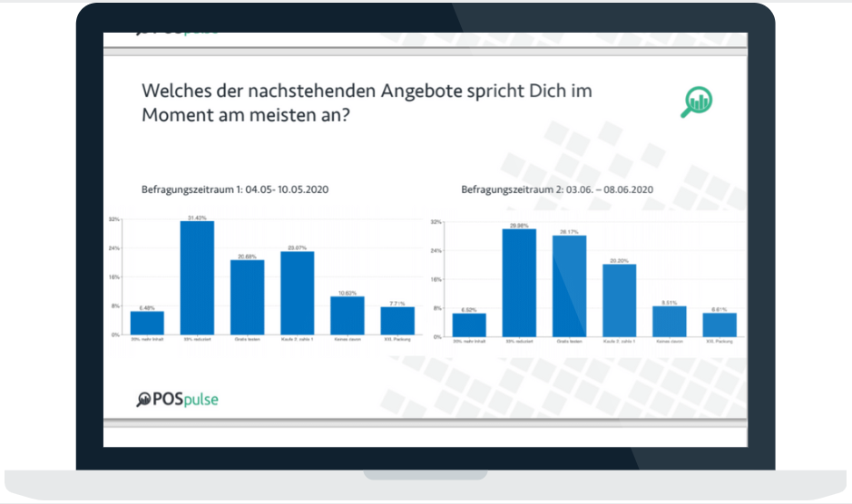Click the 8.51% bar in right chart
852x504 pixels.
670,322
